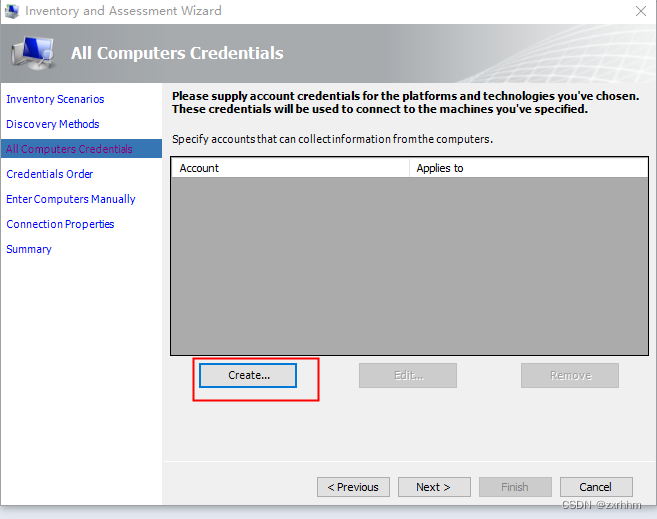Viewport: 657px width, 519px height.
Task: Click the disabled Finish button
Action: [x=515, y=487]
